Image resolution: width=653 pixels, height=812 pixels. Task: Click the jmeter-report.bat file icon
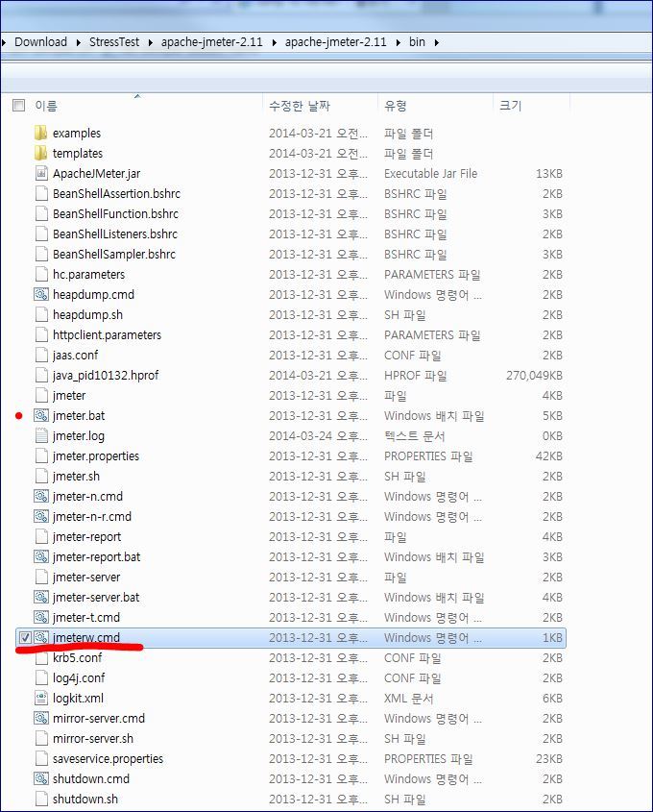point(41,557)
